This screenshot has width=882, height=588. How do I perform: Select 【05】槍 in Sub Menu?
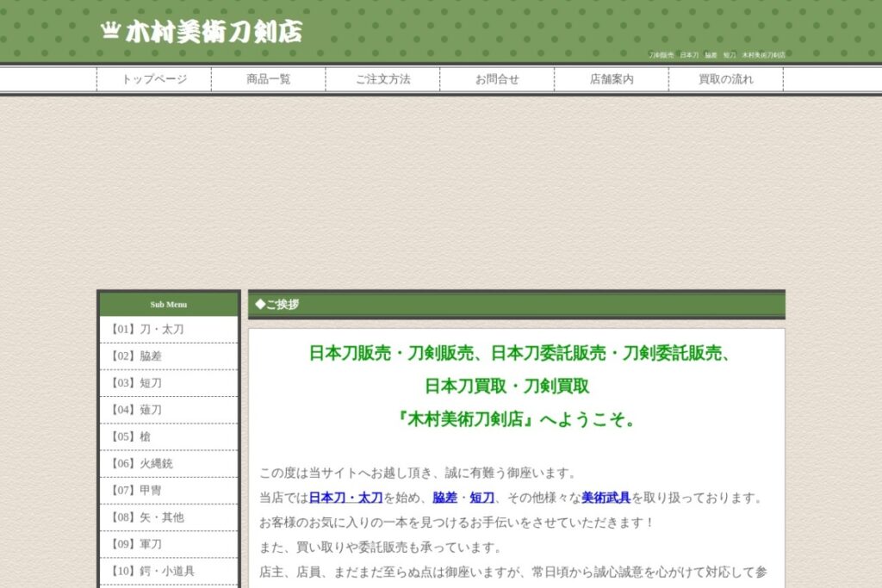[x=169, y=436]
